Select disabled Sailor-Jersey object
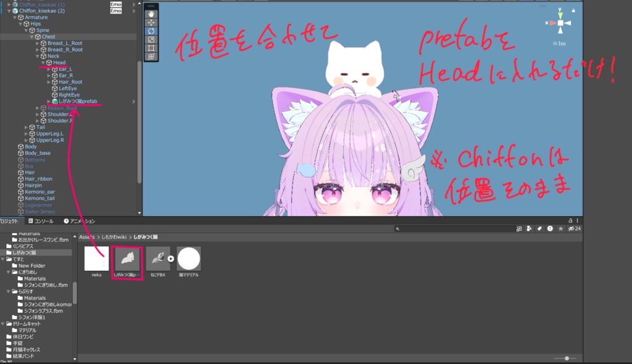The width and height of the screenshot is (632, 364). coord(40,211)
